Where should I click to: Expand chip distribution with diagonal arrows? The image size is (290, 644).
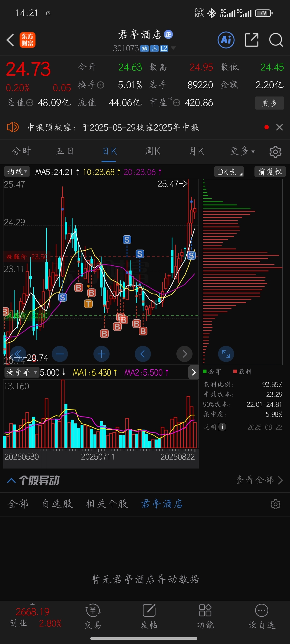pyautogui.click(x=226, y=354)
